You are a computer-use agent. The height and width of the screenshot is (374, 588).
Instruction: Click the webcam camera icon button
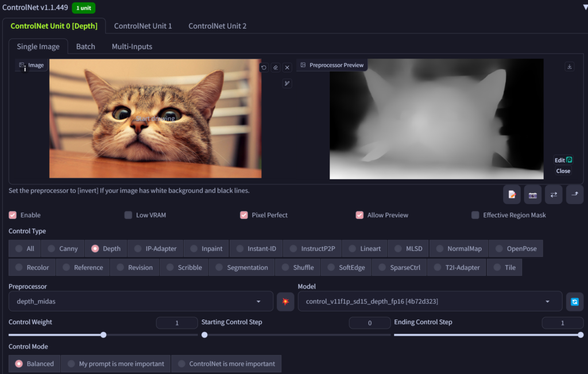pyautogui.click(x=532, y=195)
